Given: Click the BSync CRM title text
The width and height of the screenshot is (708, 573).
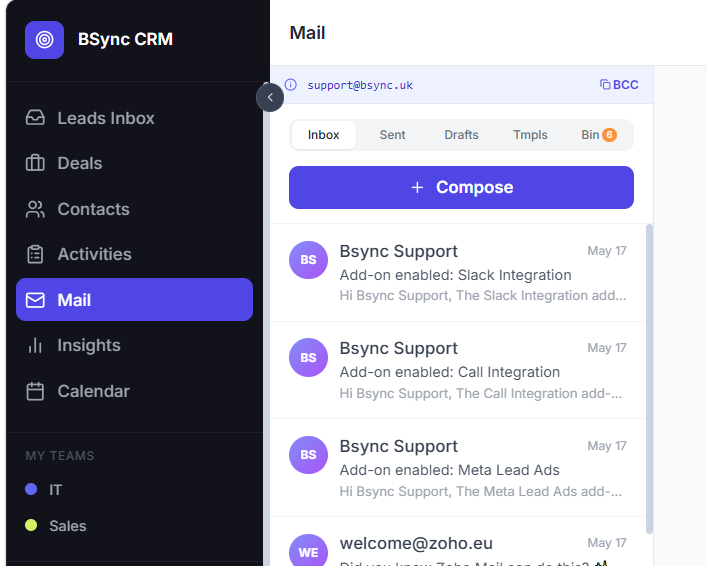Looking at the screenshot, I should coord(125,39).
